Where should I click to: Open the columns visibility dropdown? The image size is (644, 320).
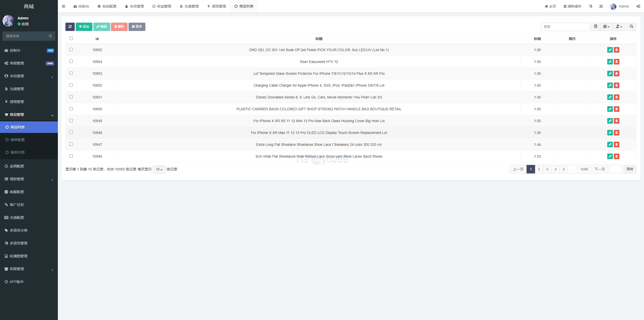coord(606,27)
